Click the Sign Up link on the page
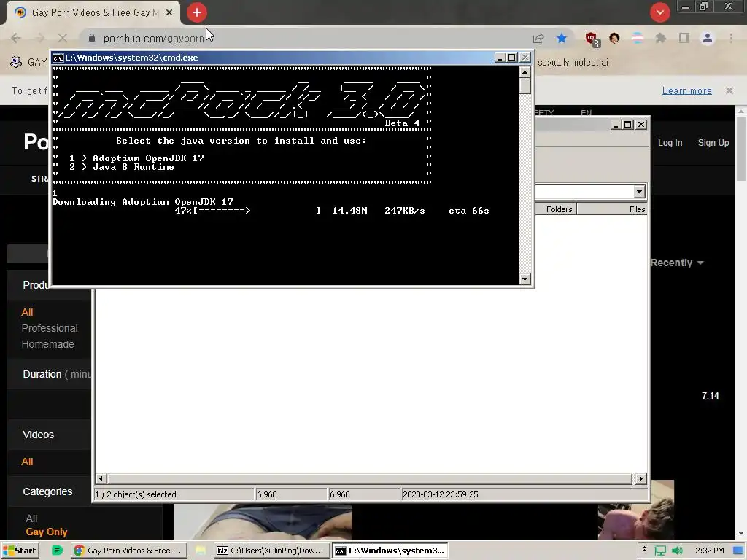This screenshot has height=560, width=747. click(x=713, y=142)
